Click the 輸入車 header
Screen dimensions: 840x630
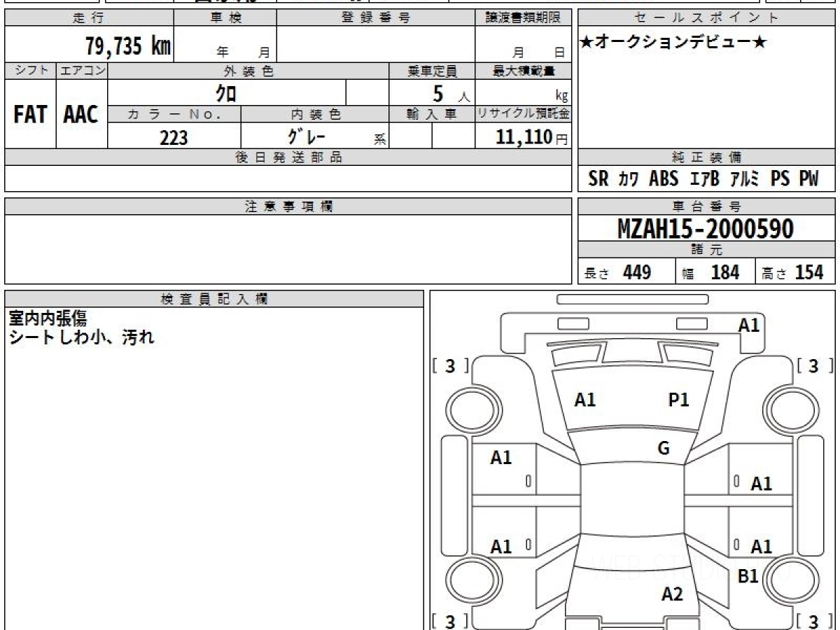coord(432,114)
